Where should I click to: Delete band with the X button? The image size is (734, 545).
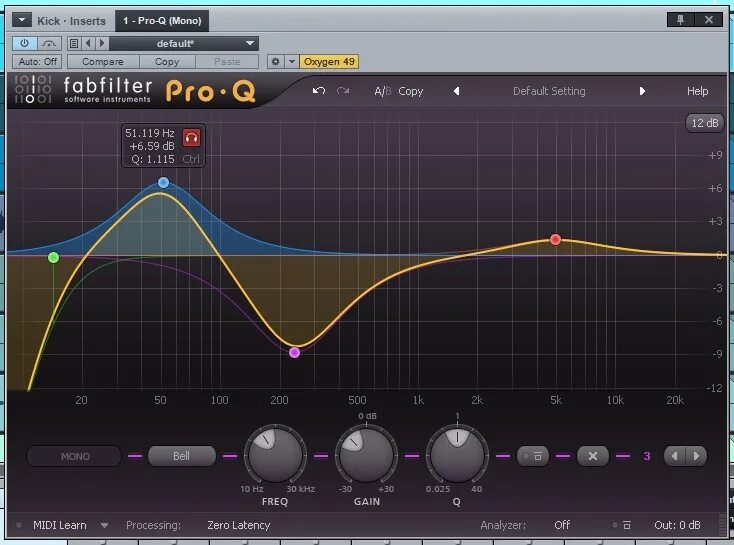pos(593,456)
